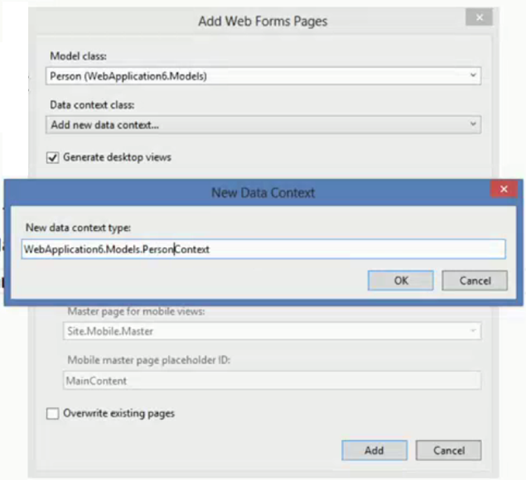
Task: Click OK in New Data Context
Action: click(x=401, y=280)
